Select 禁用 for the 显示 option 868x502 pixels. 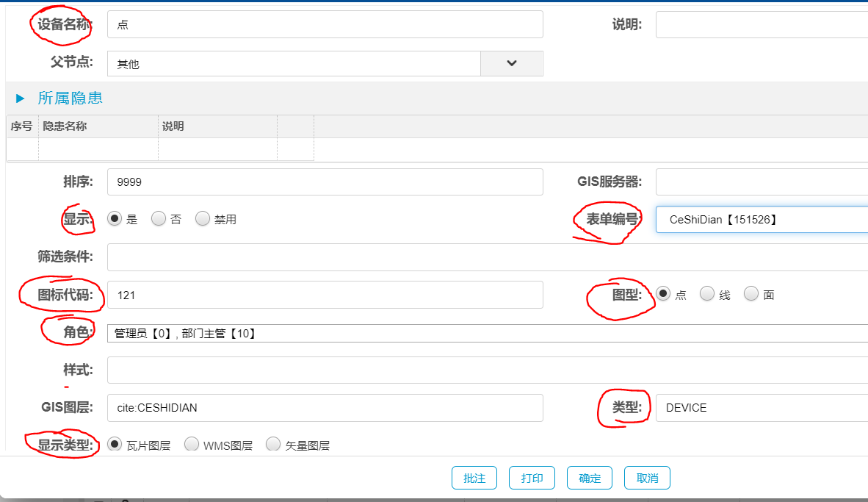tap(203, 219)
